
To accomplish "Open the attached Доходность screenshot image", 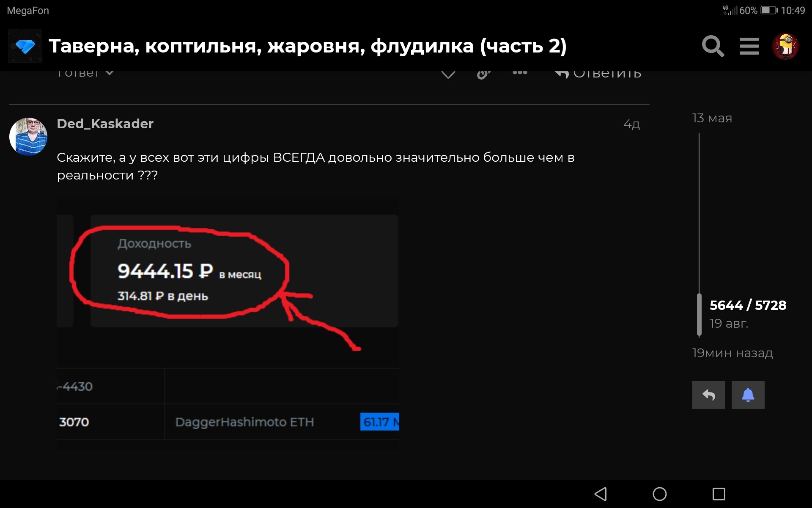I will coord(228,323).
